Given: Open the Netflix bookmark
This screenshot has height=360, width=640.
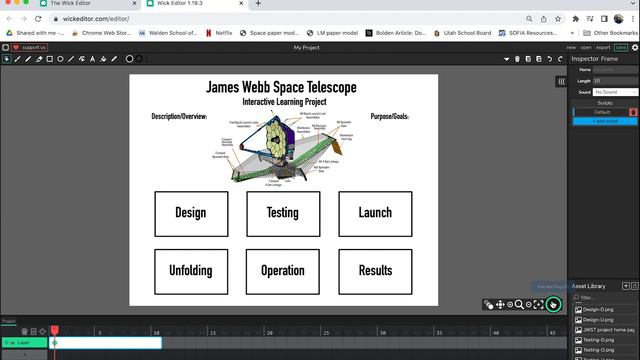Looking at the screenshot, I should (219, 33).
